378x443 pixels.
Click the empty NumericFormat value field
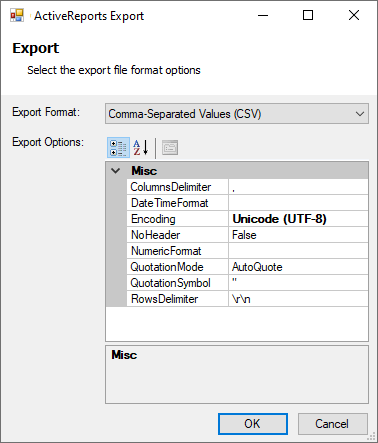(298, 251)
